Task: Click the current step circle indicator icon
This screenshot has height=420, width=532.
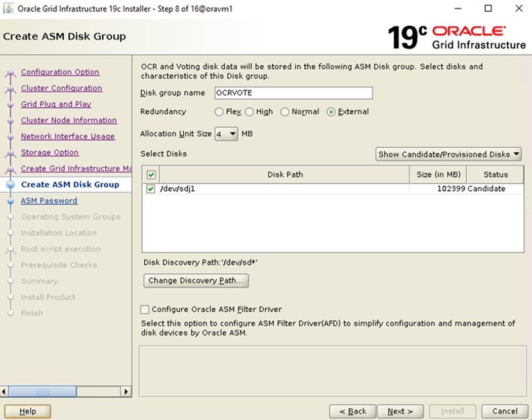Action: pos(11,185)
